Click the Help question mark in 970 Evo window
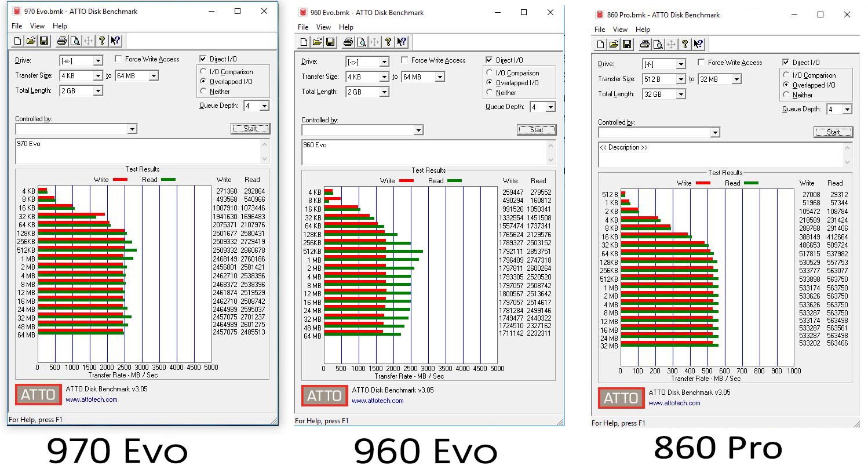The width and height of the screenshot is (868, 476). tap(102, 41)
